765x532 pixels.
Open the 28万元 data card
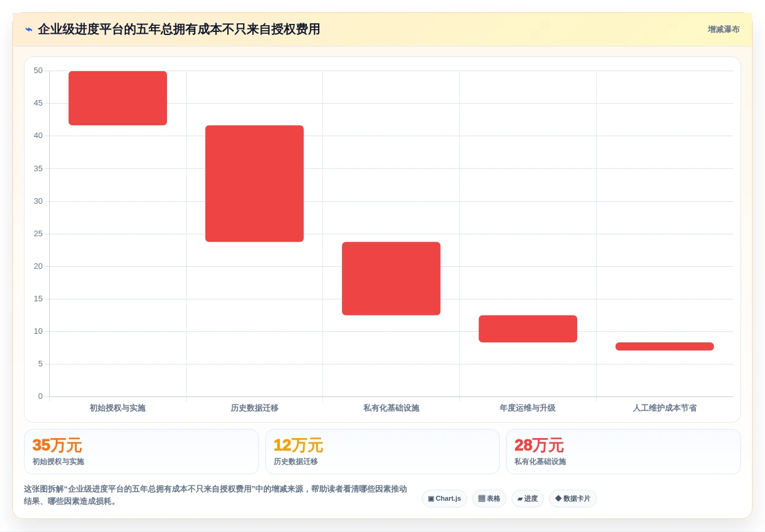[x=623, y=452]
